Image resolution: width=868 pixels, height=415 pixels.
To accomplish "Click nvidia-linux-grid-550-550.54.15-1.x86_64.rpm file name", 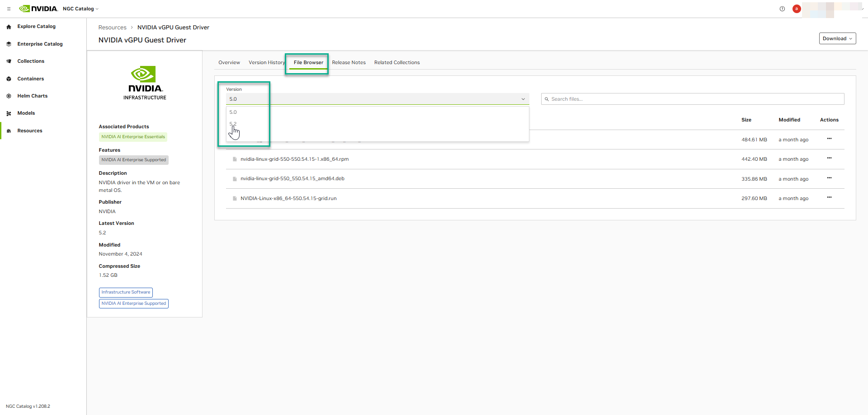I will coord(295,159).
